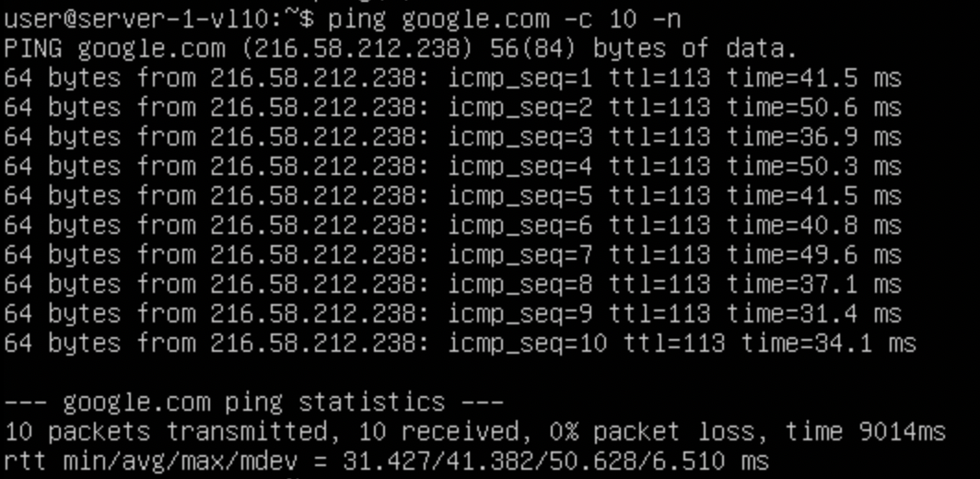Click the time=49.6 ms reading
980x479 pixels.
coord(813,254)
